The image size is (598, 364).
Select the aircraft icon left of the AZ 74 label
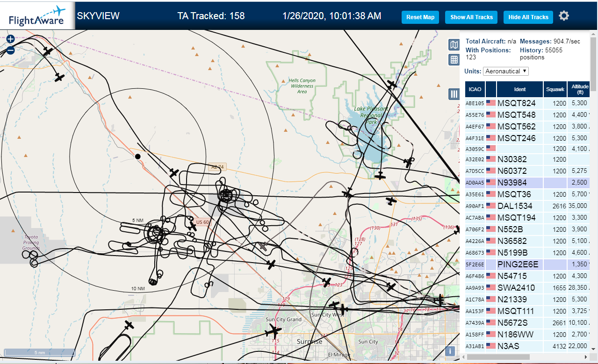[174, 173]
